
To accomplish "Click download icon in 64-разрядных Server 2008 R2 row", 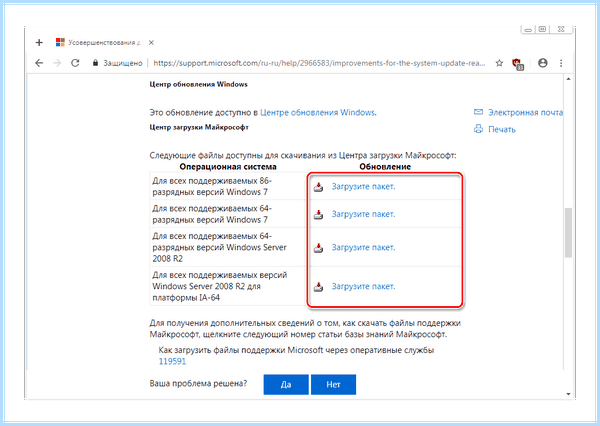I will pyautogui.click(x=318, y=248).
